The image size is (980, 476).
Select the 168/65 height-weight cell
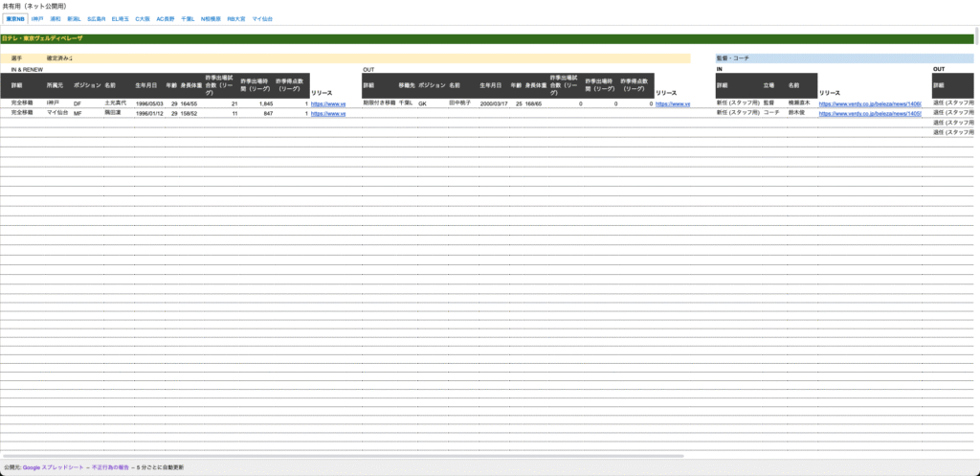pyautogui.click(x=533, y=103)
